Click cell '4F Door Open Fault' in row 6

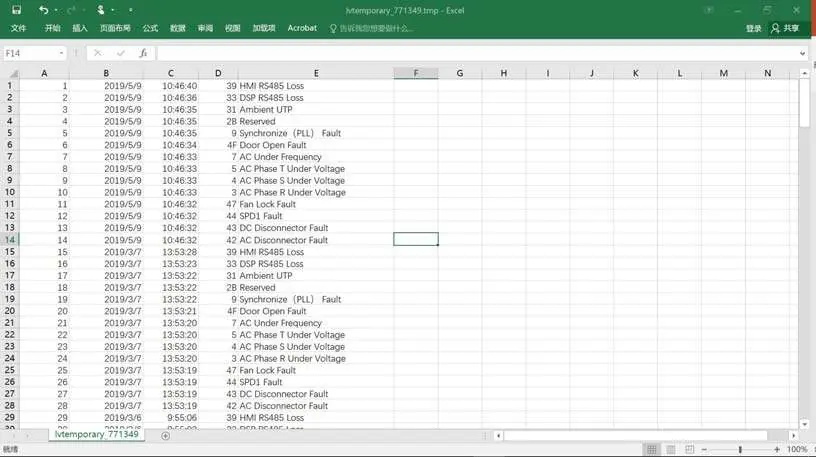(x=266, y=145)
